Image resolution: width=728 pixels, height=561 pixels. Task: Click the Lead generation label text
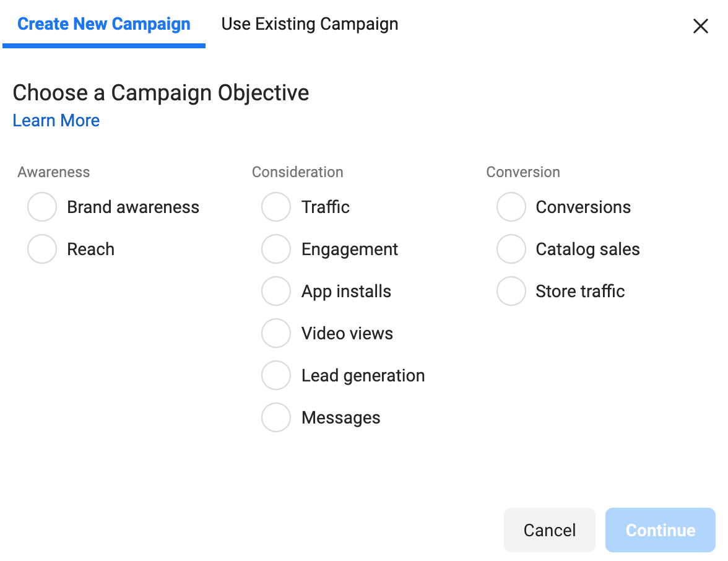point(363,375)
